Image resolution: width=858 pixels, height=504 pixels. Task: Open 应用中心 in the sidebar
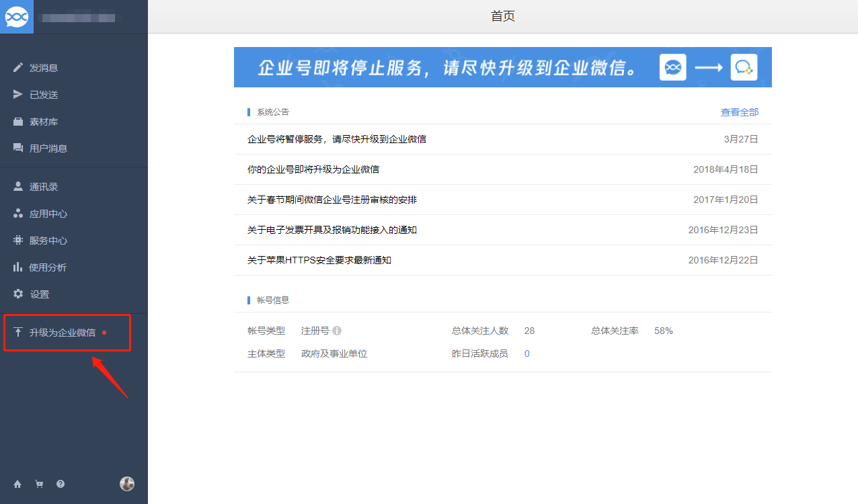48,214
